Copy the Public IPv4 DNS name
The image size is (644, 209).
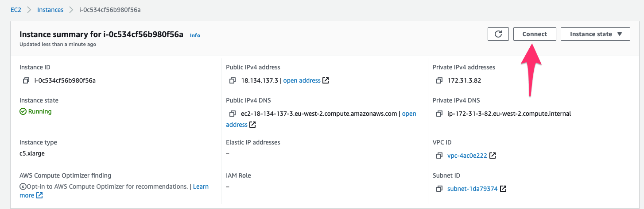[233, 114]
